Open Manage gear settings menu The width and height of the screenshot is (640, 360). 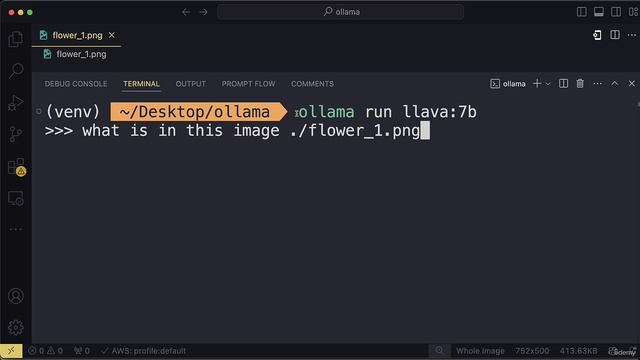pyautogui.click(x=16, y=327)
